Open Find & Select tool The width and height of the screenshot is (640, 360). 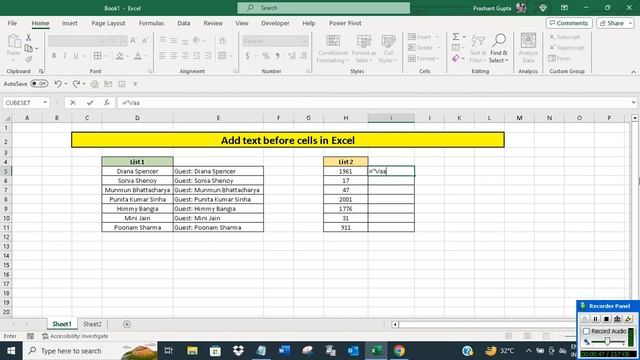click(x=499, y=48)
